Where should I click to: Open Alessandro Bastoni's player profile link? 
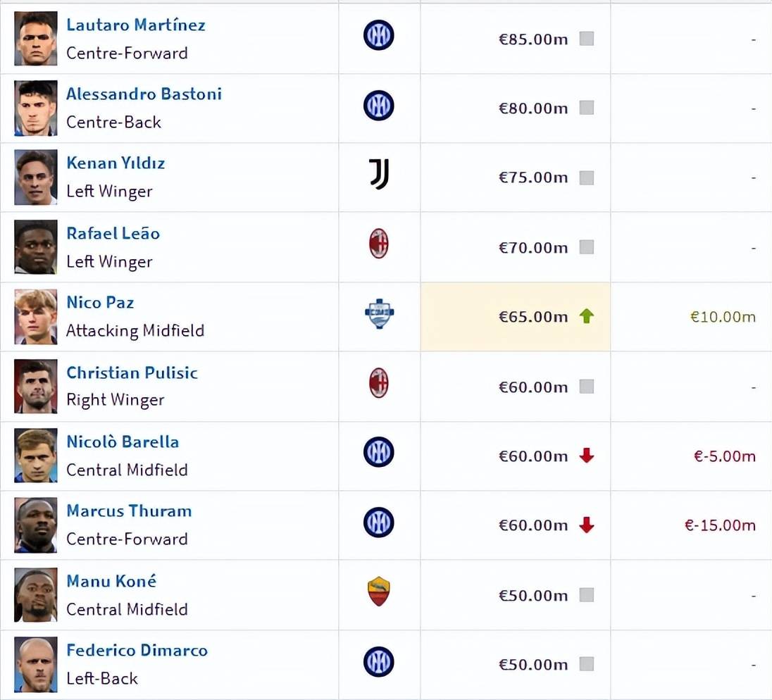144,94
